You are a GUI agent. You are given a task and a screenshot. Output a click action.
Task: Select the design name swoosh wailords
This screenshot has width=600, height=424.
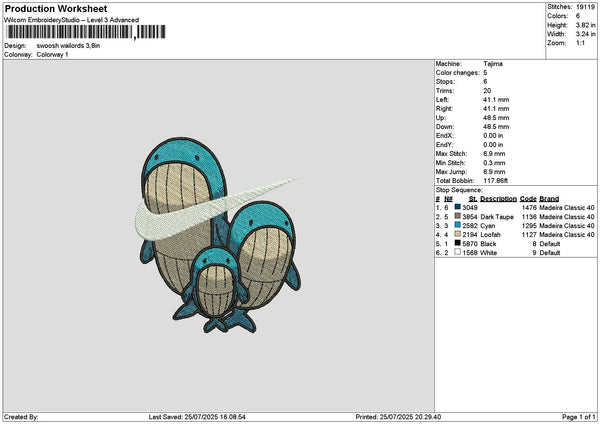pos(70,45)
